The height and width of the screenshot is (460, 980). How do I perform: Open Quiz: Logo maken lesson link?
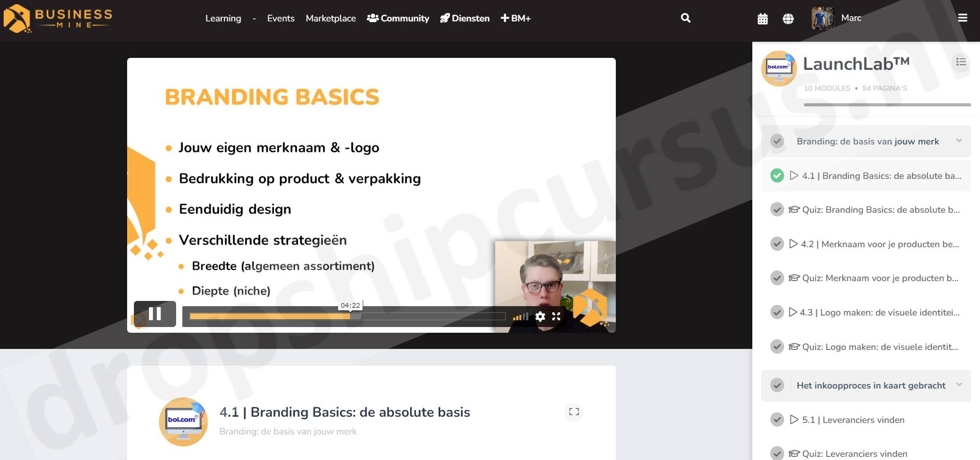[879, 347]
